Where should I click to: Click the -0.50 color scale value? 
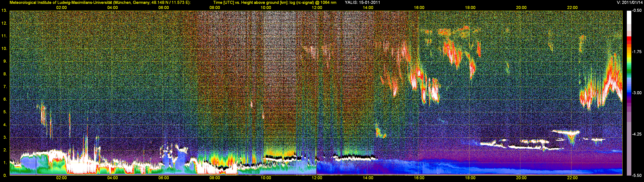click(x=637, y=10)
